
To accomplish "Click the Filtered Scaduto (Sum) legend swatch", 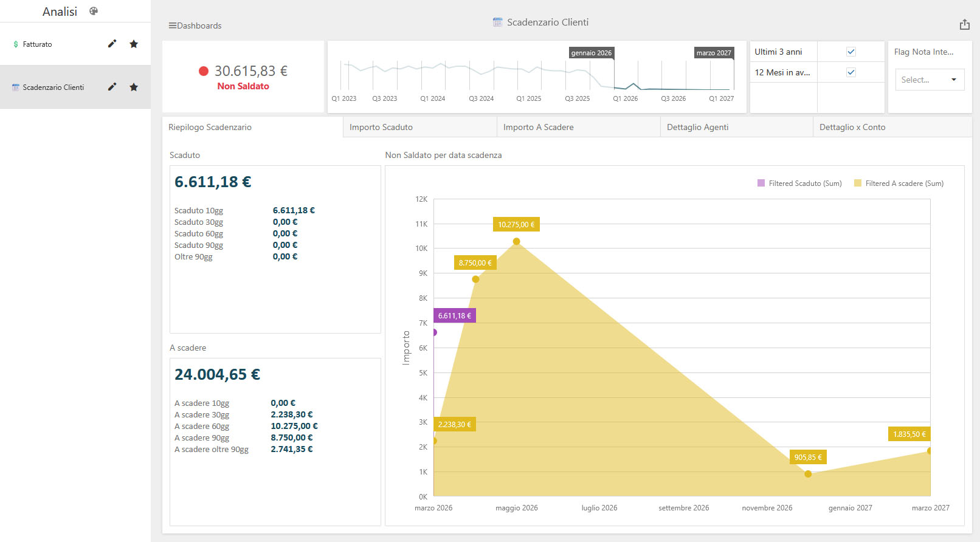I will [761, 183].
